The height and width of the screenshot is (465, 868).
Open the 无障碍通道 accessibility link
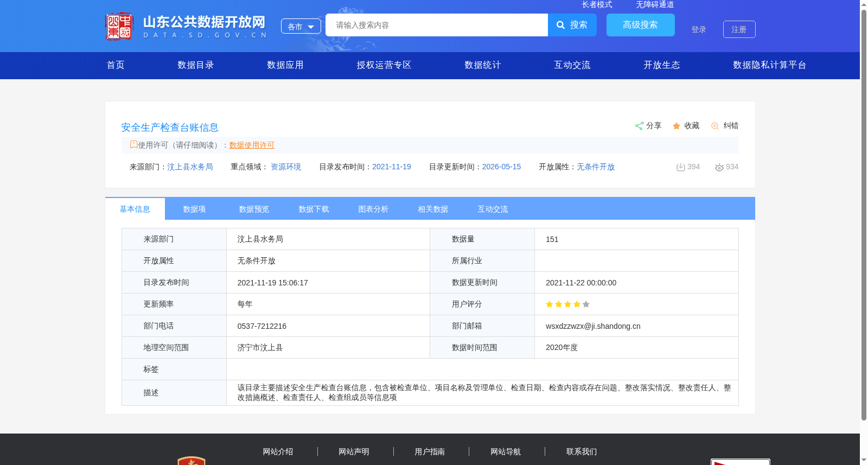pos(655,4)
